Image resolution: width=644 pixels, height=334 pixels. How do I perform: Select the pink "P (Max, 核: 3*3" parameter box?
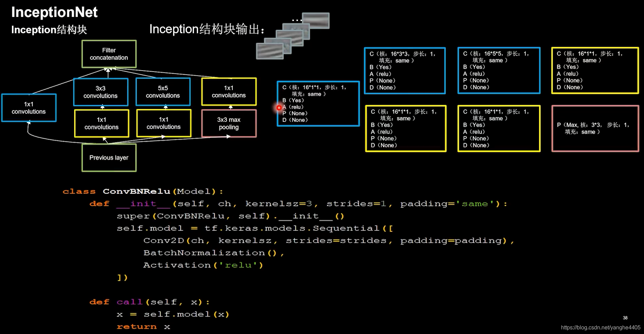tap(595, 128)
